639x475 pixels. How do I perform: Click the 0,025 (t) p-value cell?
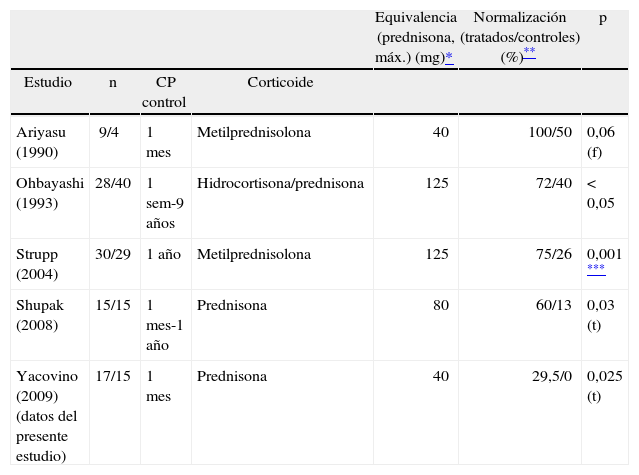604,386
